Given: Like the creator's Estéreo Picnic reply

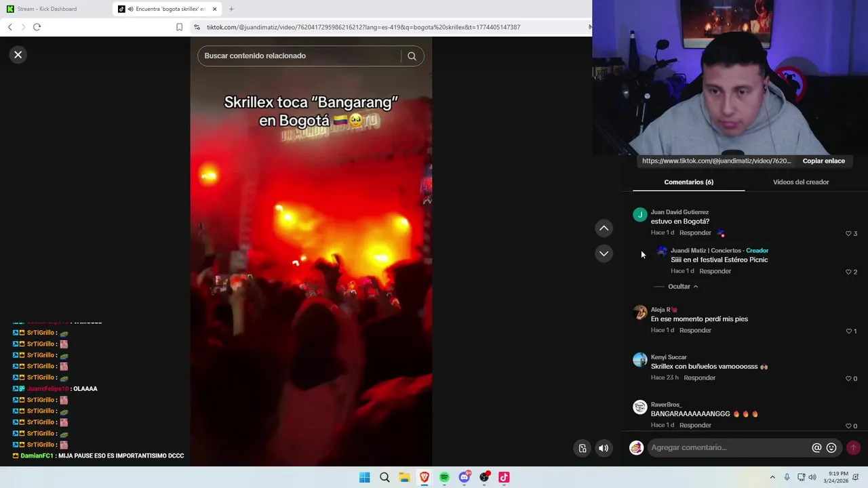Looking at the screenshot, I should pos(848,272).
